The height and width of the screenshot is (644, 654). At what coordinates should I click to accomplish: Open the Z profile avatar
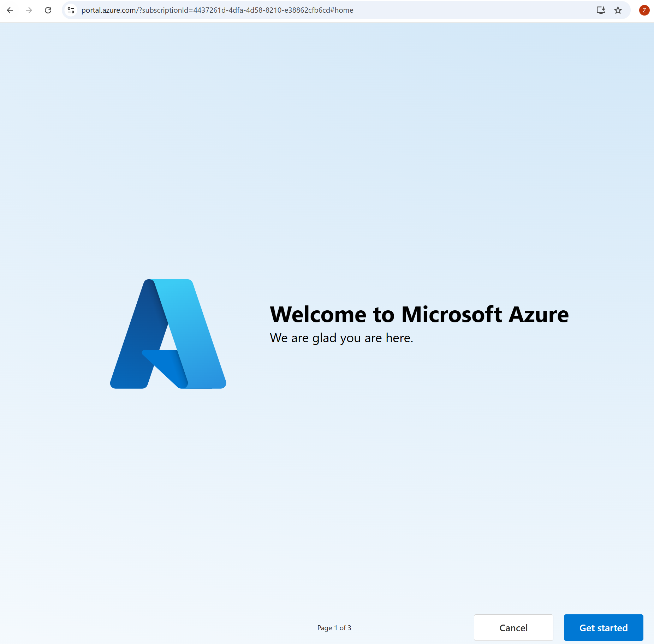(644, 10)
